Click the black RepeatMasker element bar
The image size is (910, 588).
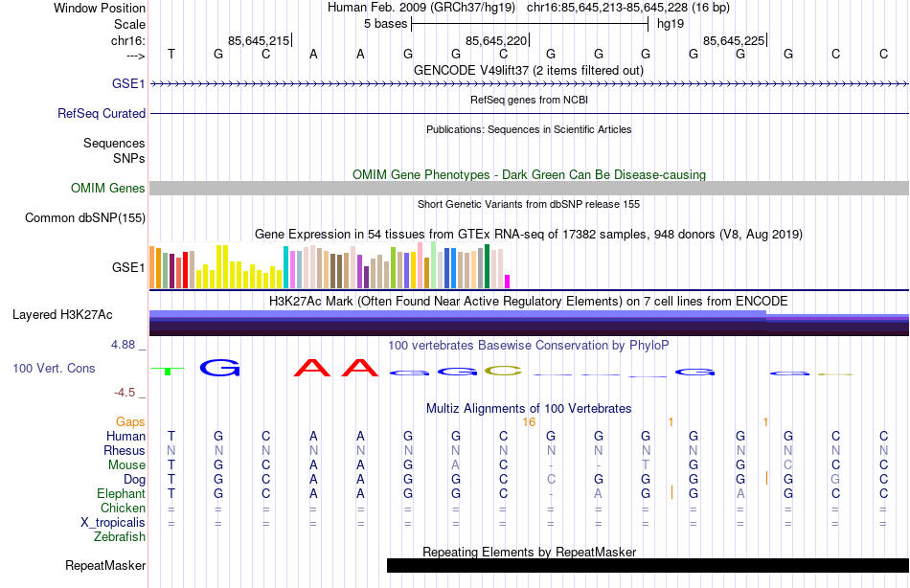[x=648, y=565]
